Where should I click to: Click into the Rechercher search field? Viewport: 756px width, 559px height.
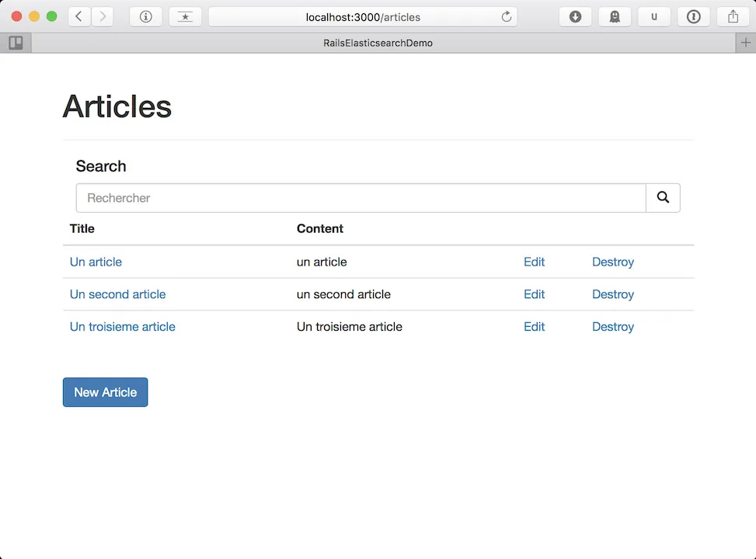pos(361,197)
